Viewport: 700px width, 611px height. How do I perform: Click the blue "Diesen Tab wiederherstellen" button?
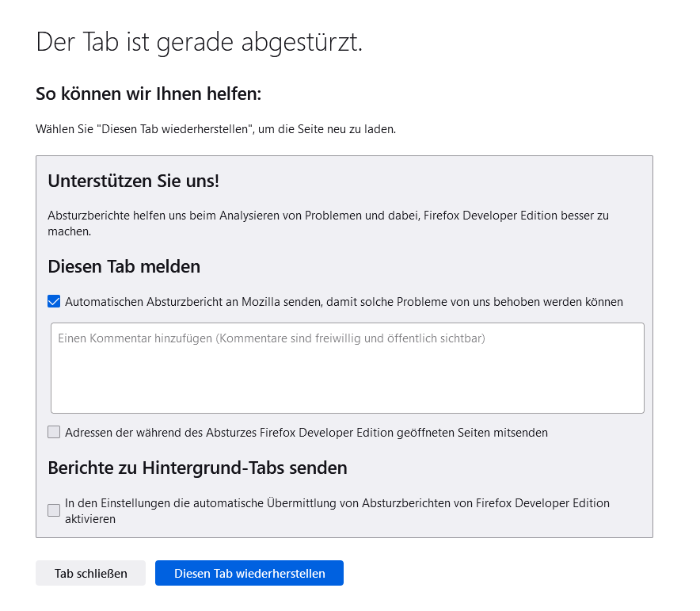tap(249, 573)
